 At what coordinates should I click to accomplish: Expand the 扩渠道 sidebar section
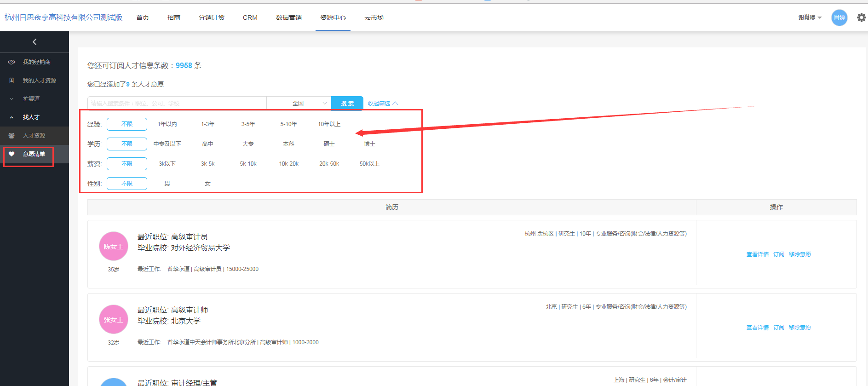(31, 99)
